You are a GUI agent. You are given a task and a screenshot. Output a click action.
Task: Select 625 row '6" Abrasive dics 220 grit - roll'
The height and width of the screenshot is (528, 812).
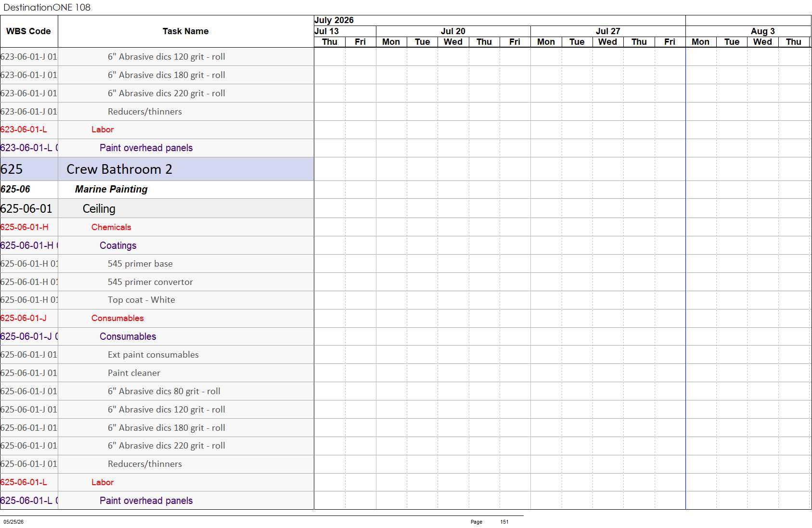click(167, 446)
